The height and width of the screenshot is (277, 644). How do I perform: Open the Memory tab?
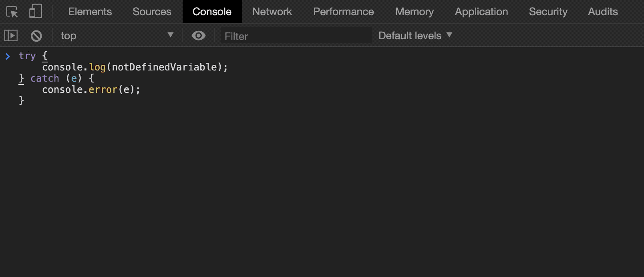pos(415,12)
